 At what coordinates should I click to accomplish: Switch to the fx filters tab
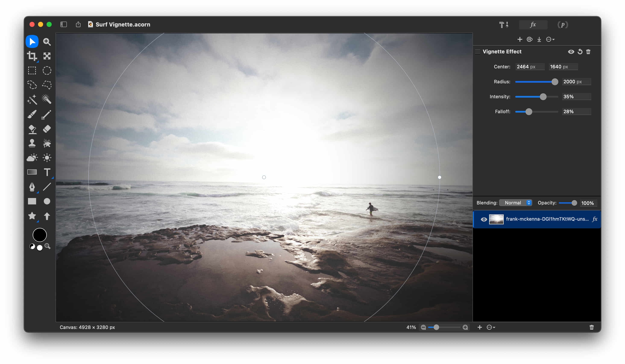pos(533,25)
